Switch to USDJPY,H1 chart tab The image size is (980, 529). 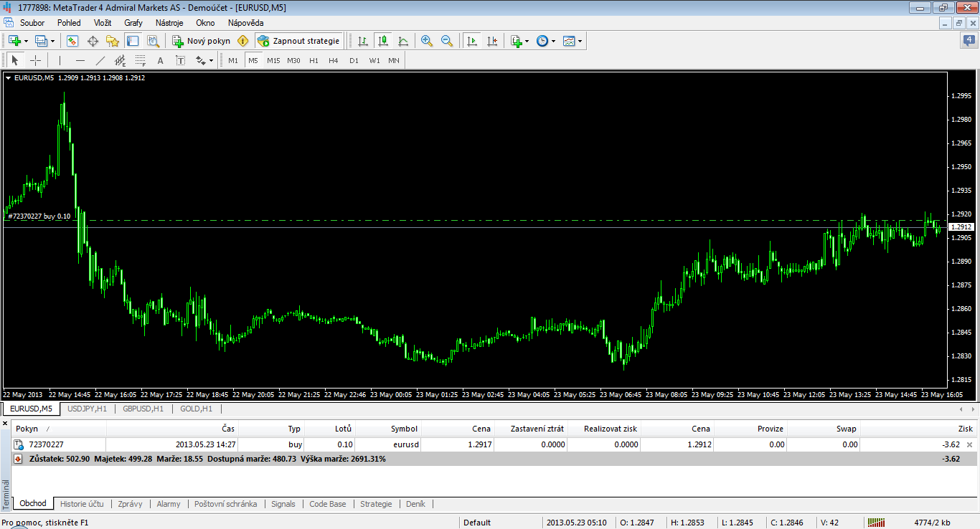[x=87, y=409]
